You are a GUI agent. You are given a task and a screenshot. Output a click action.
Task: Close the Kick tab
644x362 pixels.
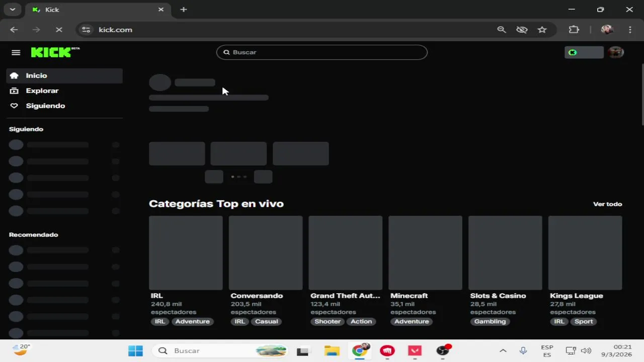tap(161, 10)
